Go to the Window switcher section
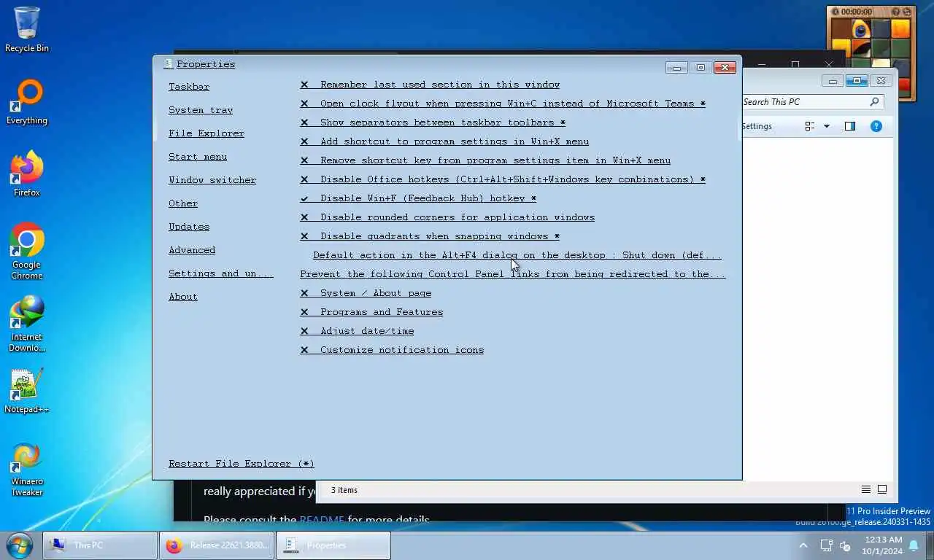 pos(212,180)
